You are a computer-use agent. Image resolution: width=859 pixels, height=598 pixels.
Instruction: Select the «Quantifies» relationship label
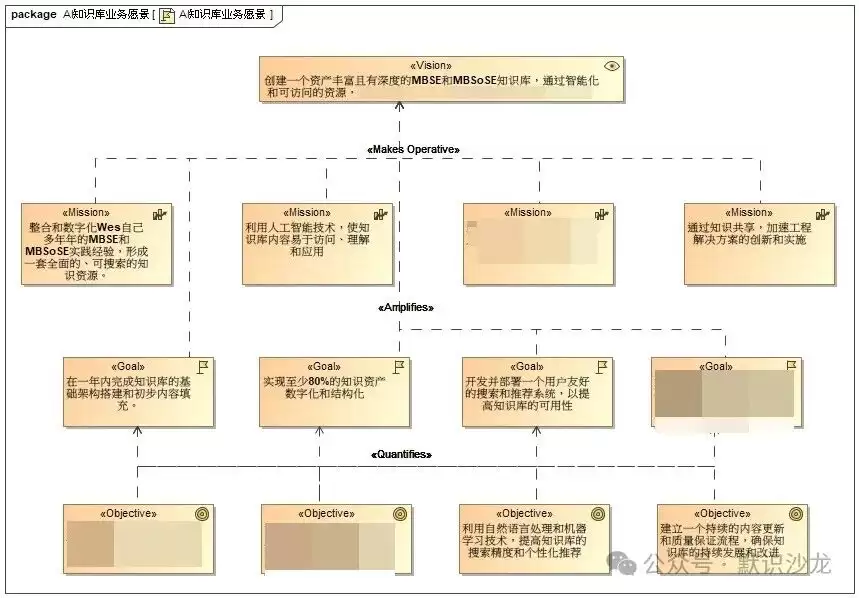point(402,455)
